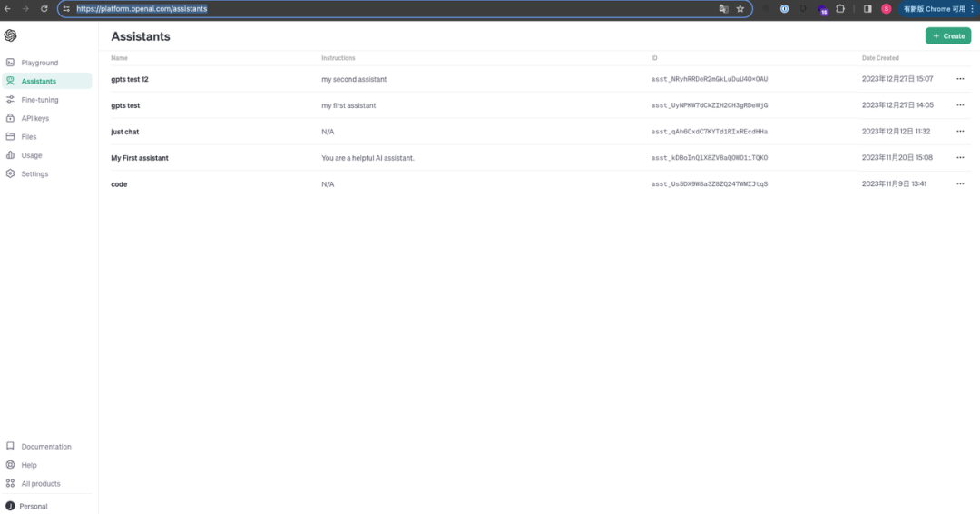Viewport: 980px width, 514px height.
Task: Open site information icon in address bar
Action: (x=66, y=9)
